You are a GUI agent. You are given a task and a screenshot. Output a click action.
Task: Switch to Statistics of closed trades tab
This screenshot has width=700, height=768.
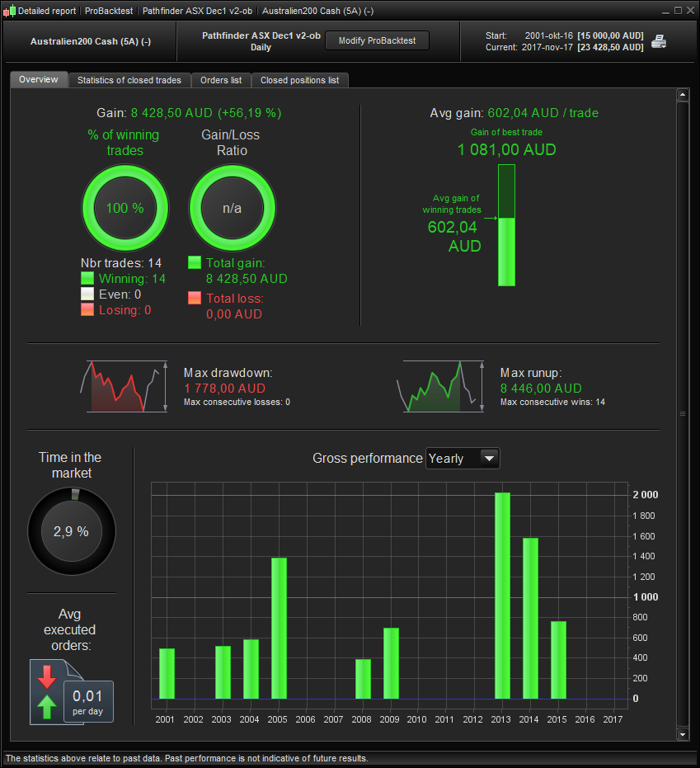129,80
